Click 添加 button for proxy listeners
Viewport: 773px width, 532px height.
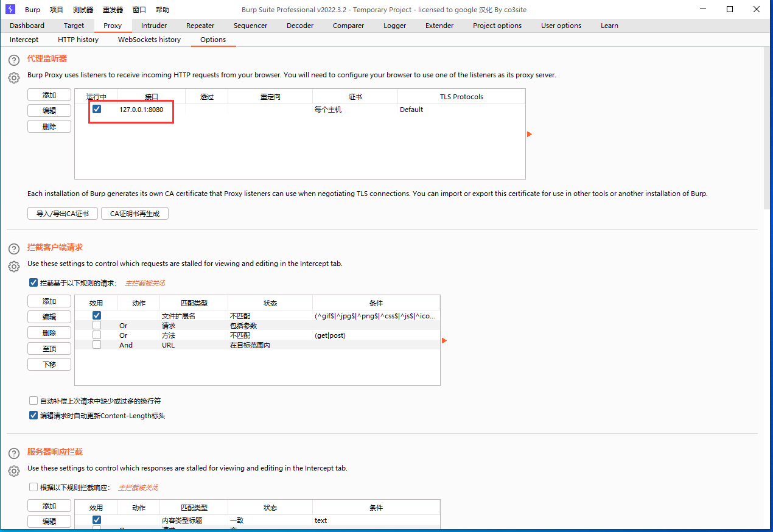(49, 95)
